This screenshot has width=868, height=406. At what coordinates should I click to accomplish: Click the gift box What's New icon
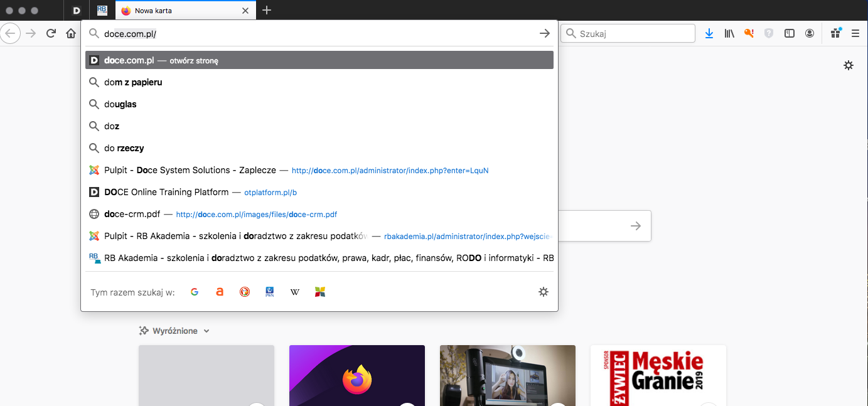point(835,33)
